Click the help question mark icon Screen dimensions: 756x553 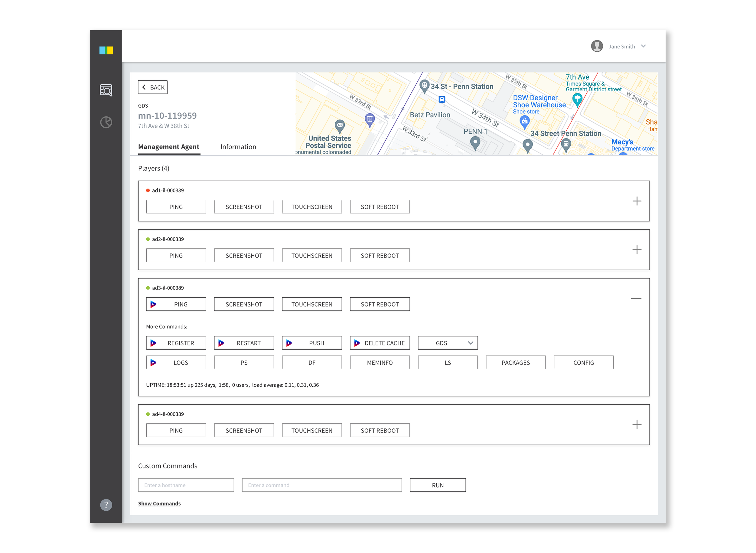[x=106, y=505]
